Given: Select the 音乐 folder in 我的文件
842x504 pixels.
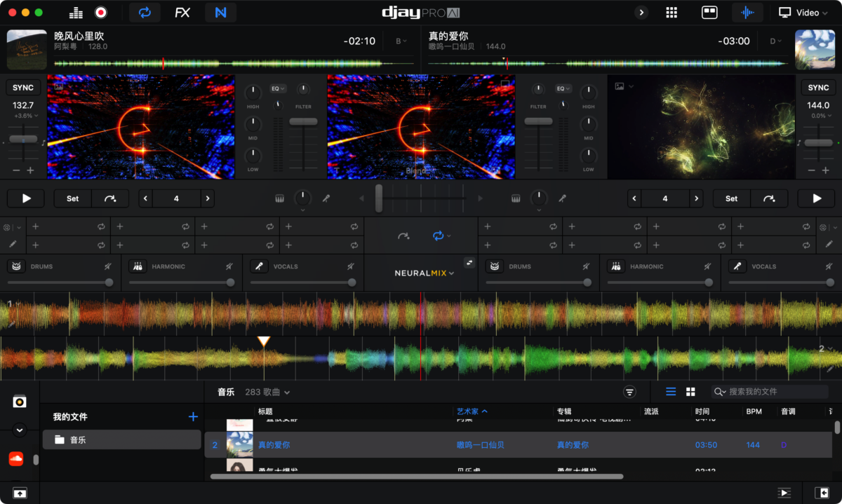Looking at the screenshot, I should [122, 440].
